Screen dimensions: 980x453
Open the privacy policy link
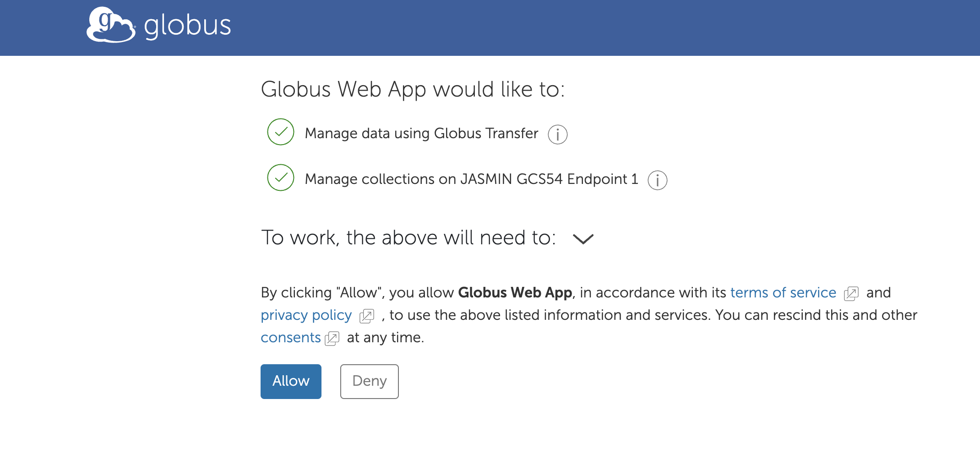tap(306, 315)
